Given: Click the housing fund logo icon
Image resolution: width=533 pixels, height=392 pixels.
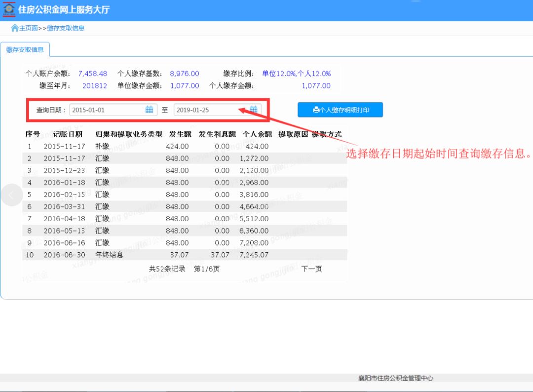Looking at the screenshot, I should tap(9, 9).
